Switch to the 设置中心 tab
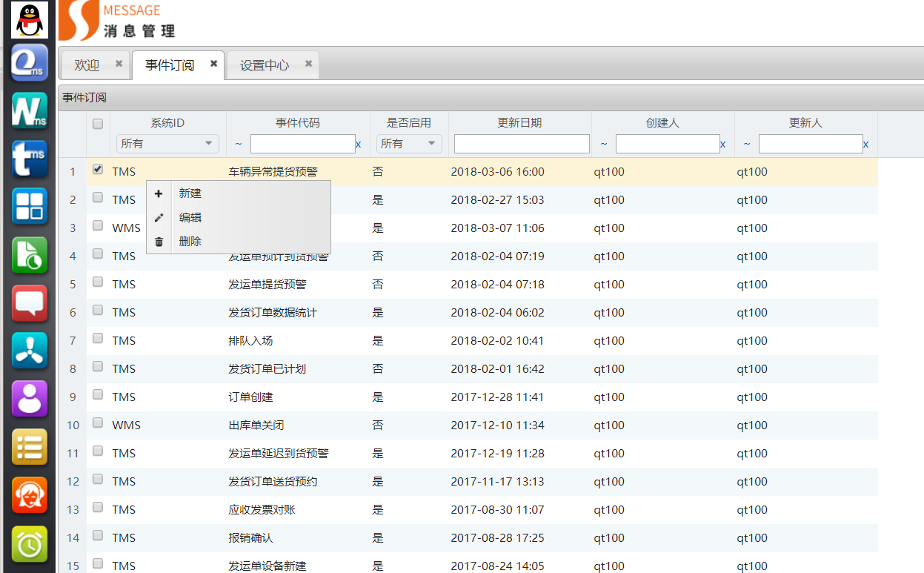Viewport: 924px width, 573px height. (265, 65)
